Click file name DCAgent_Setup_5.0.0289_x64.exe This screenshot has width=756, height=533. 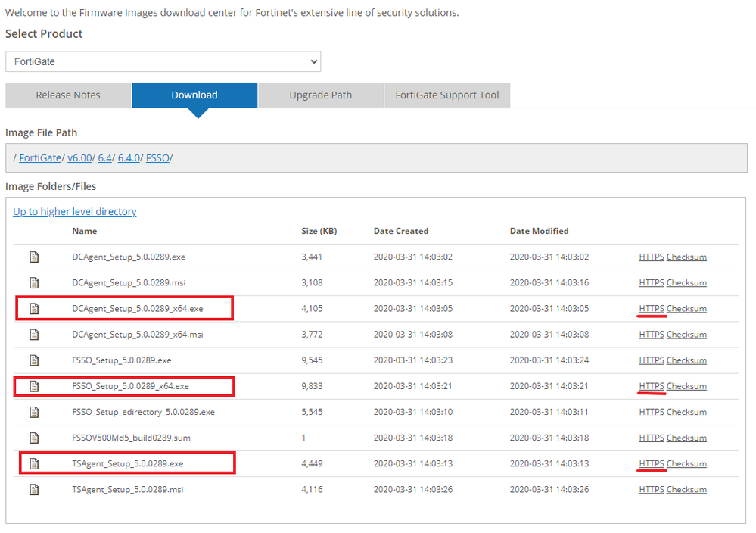click(138, 309)
